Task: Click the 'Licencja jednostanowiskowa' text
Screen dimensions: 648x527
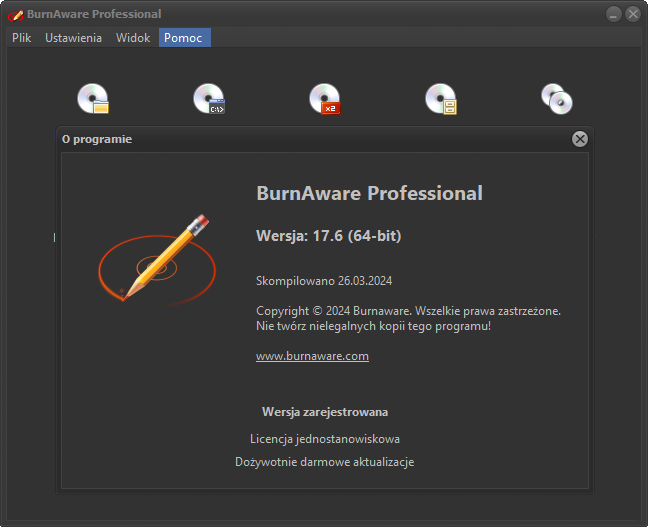Action: click(x=325, y=439)
